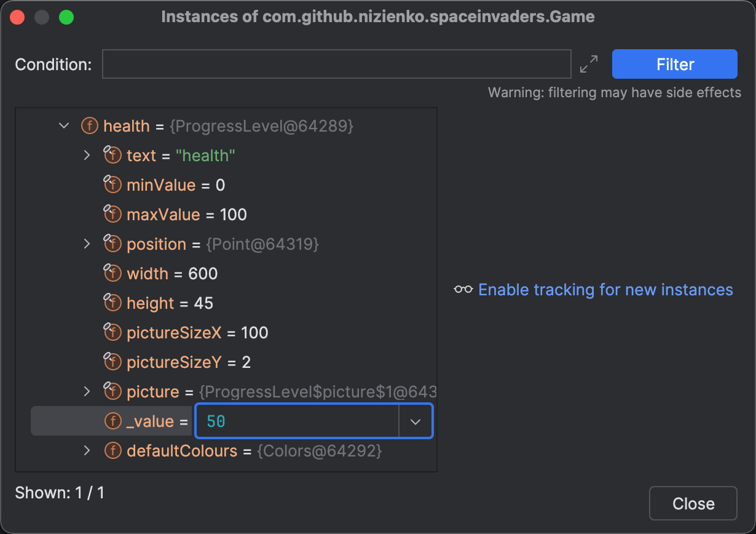Click the field icon beside text
The width and height of the screenshot is (756, 534).
click(112, 156)
